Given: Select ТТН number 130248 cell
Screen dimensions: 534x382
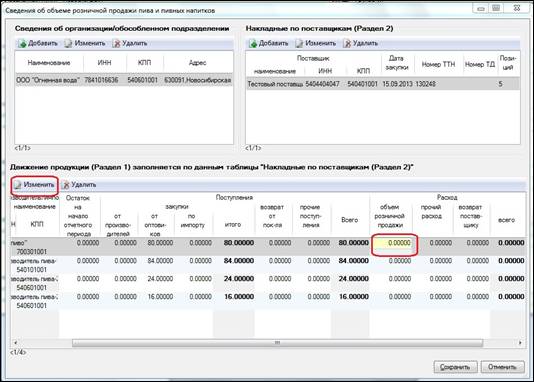Looking at the screenshot, I should coord(425,84).
